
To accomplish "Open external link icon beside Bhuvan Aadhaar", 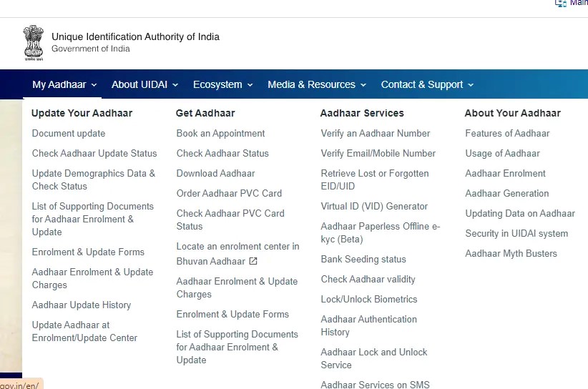I will tap(253, 261).
